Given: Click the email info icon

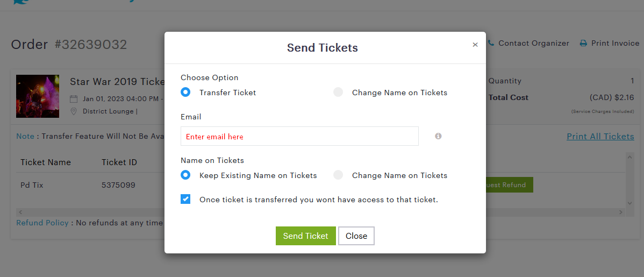Looking at the screenshot, I should point(438,136).
